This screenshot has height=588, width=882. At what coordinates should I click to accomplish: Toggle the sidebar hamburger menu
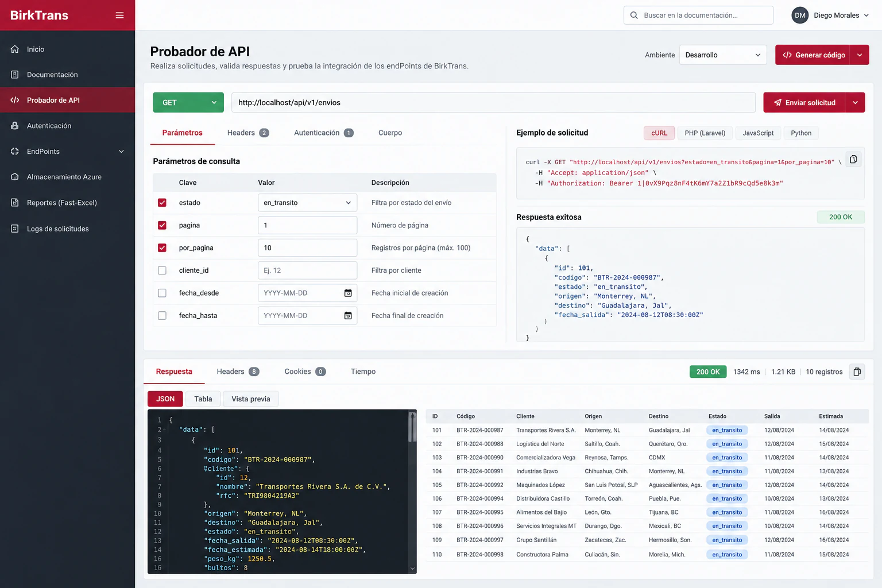pos(119,16)
